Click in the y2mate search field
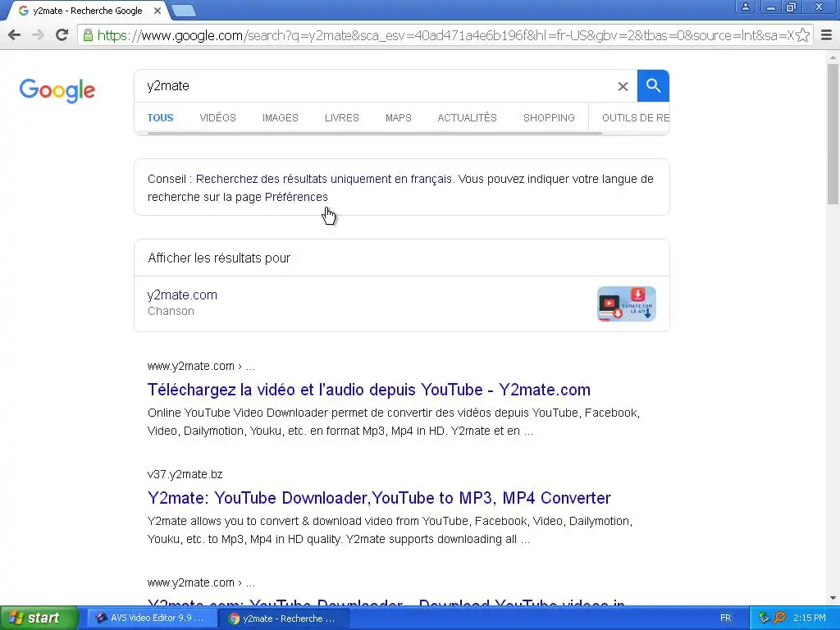Viewport: 840px width, 630px height. (375, 85)
